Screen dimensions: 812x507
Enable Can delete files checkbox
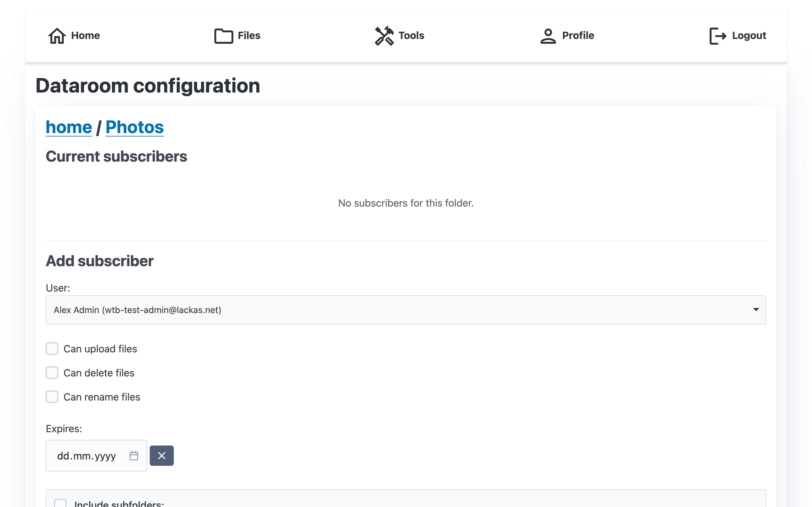[52, 373]
